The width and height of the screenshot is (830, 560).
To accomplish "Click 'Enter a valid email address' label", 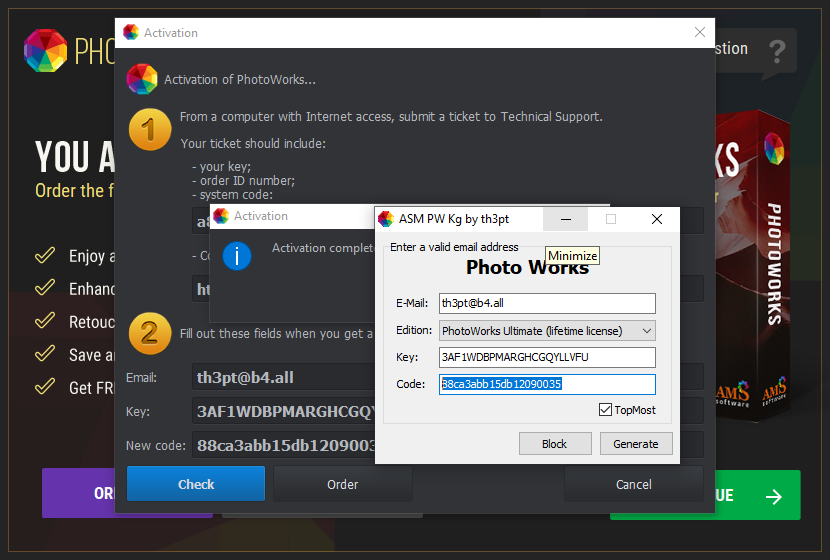I will tap(454, 247).
